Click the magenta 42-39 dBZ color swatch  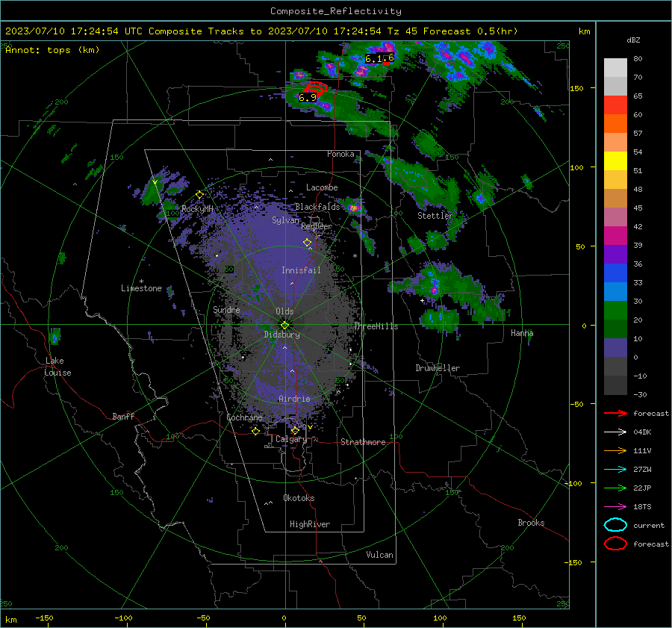point(615,236)
